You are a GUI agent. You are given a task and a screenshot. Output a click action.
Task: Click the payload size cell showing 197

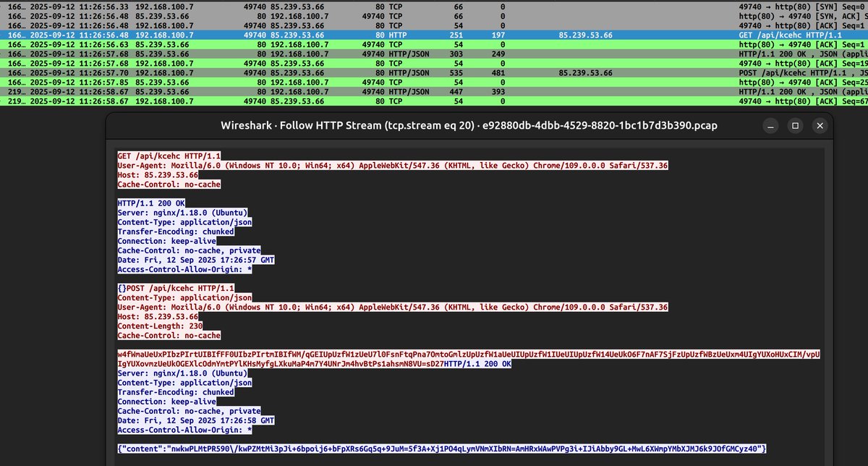(498, 35)
